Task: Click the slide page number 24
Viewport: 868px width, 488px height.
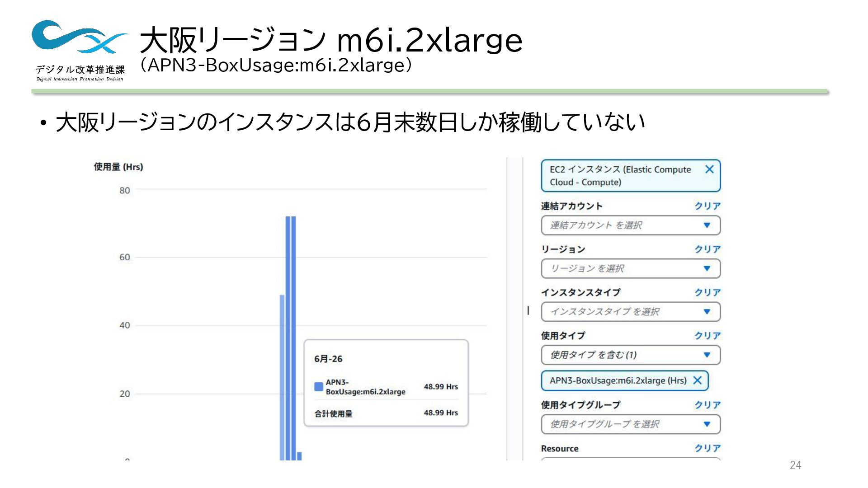Action: [x=795, y=465]
